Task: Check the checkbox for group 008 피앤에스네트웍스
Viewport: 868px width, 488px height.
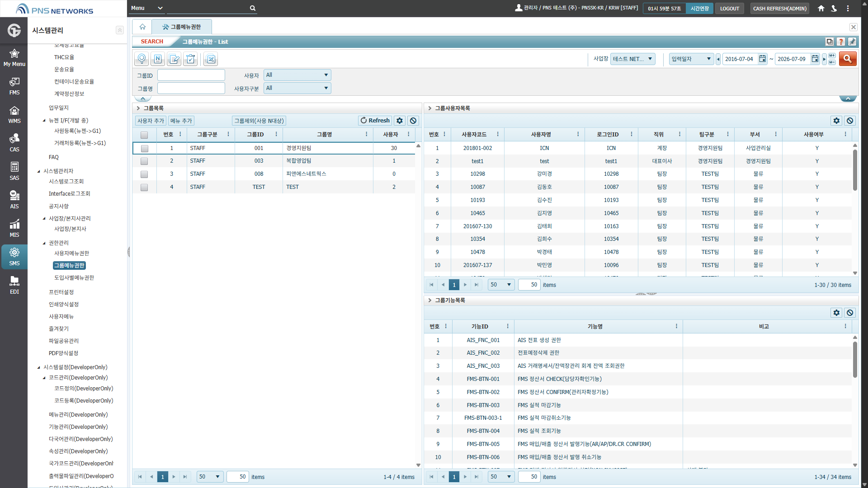Action: (144, 174)
